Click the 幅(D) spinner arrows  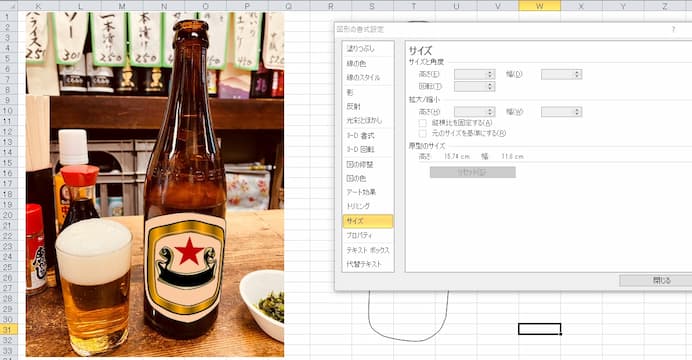[x=577, y=74]
